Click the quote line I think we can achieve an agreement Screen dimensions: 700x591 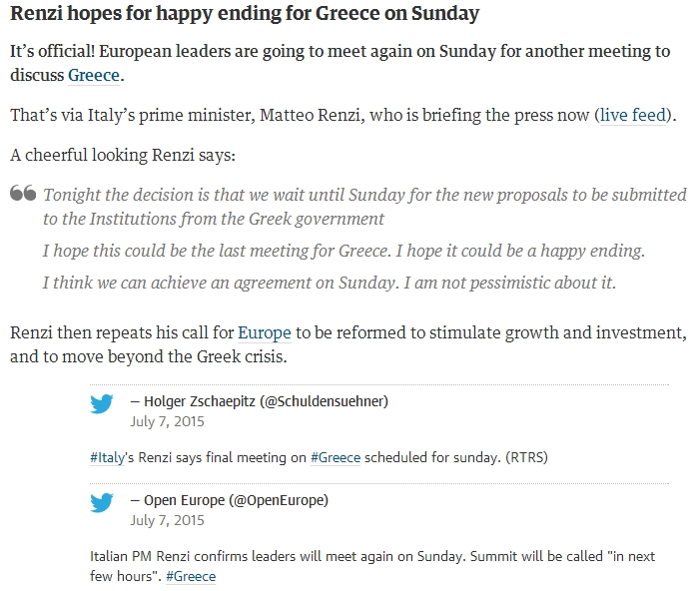coord(329,283)
